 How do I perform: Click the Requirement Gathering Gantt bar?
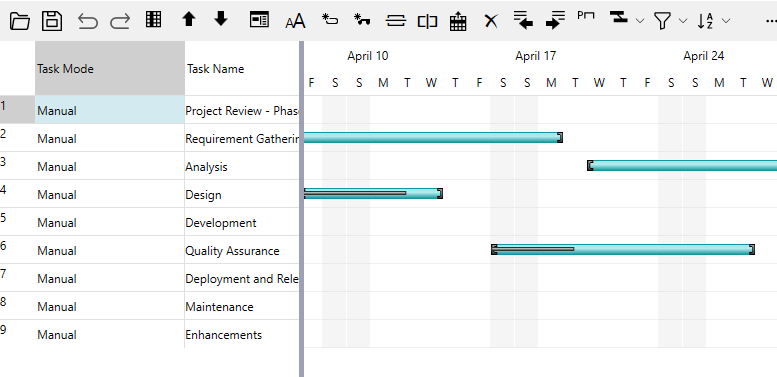[x=433, y=138]
